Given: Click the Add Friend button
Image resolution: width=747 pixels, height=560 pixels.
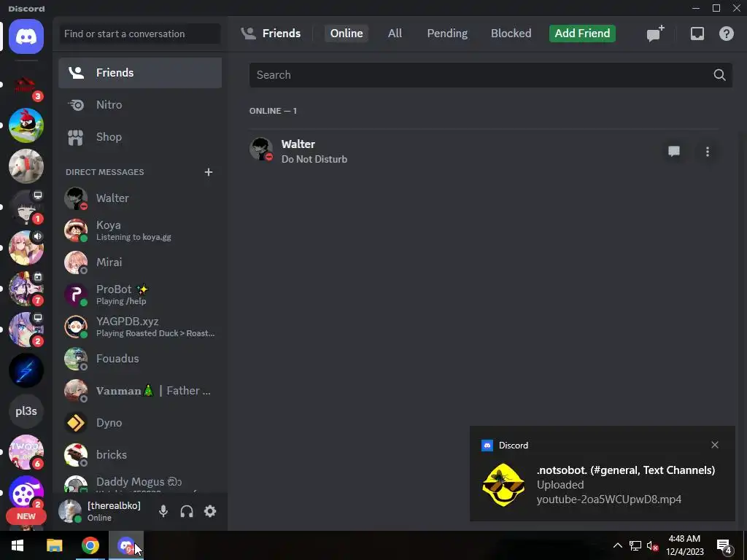Looking at the screenshot, I should tap(582, 34).
